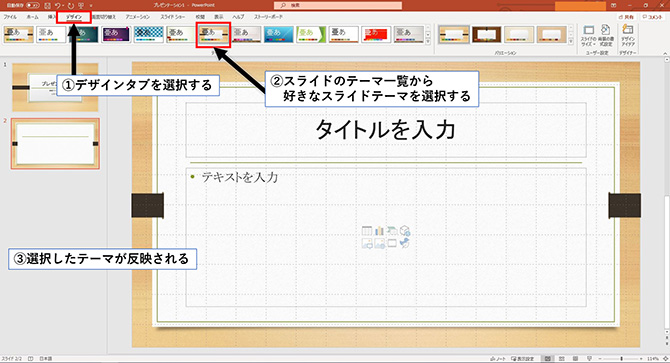Select the tan variant thumbnail
The height and width of the screenshot is (363, 670).
551,35
